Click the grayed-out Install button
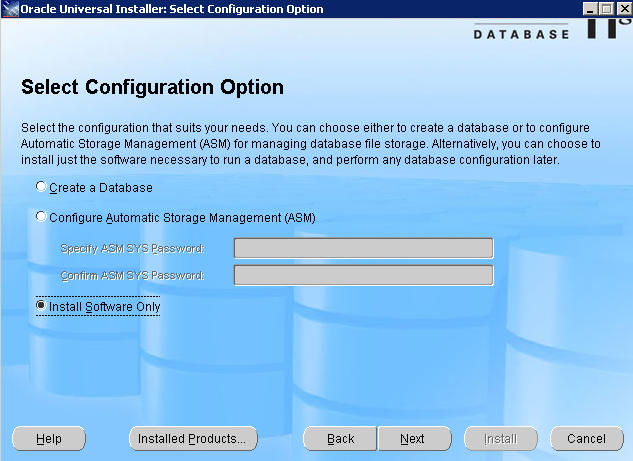The width and height of the screenshot is (633, 461). coord(501,438)
